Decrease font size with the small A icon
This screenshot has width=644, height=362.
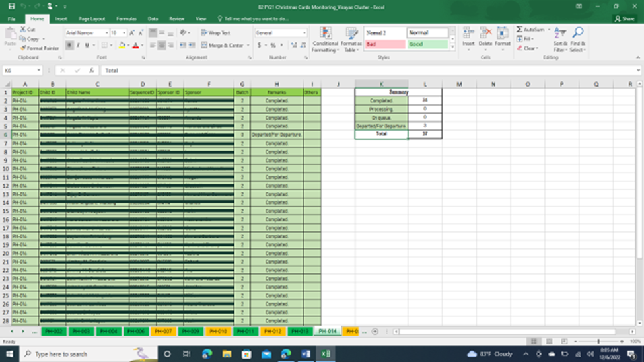[x=141, y=33]
